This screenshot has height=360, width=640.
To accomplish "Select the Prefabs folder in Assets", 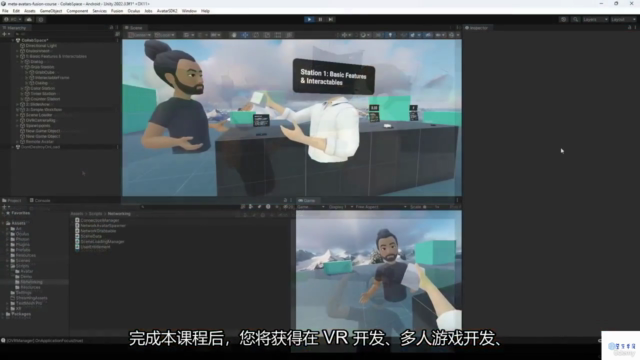I will coord(23,250).
